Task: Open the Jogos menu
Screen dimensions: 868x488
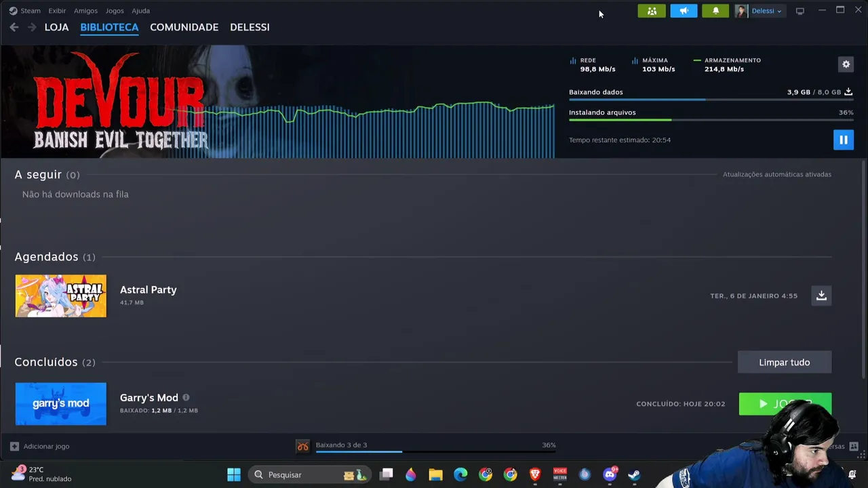Action: click(x=115, y=11)
